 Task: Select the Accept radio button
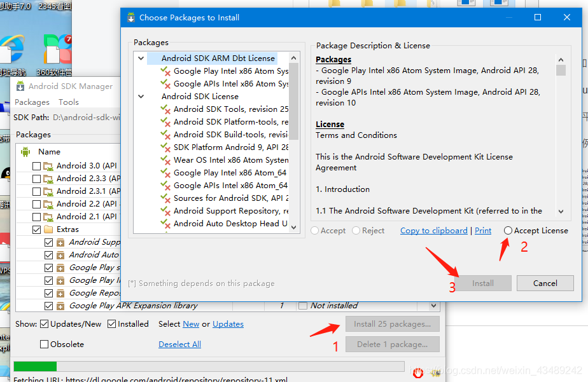click(315, 231)
